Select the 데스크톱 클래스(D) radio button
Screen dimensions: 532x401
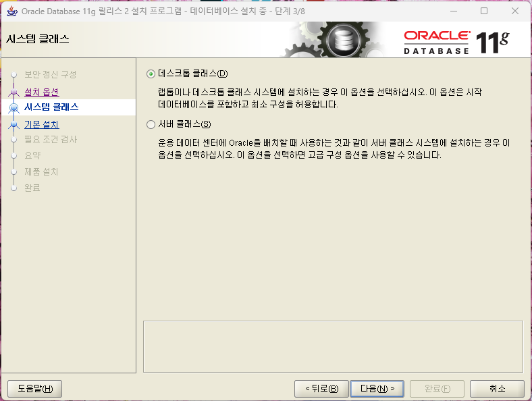tap(151, 74)
